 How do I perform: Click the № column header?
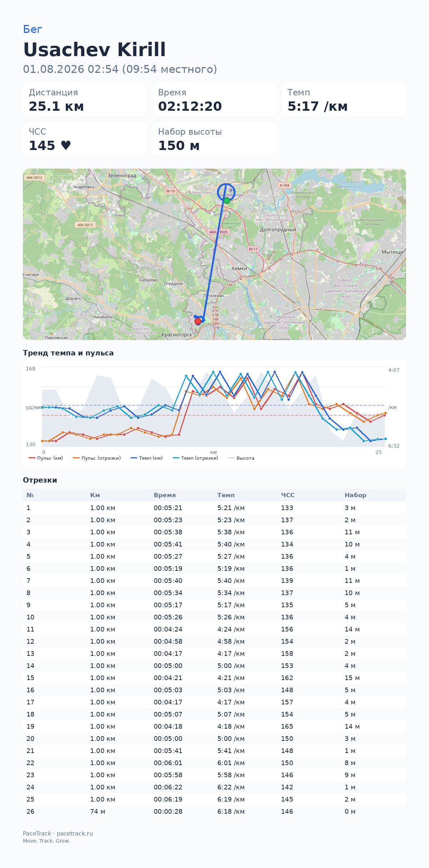point(30,495)
